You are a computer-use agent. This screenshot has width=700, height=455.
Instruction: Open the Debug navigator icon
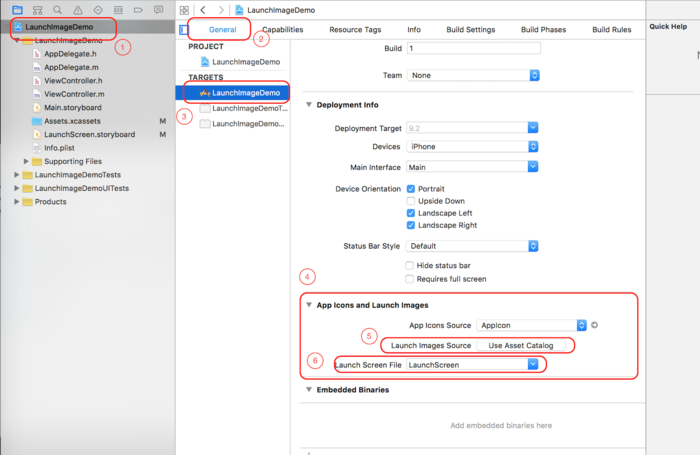tap(118, 10)
